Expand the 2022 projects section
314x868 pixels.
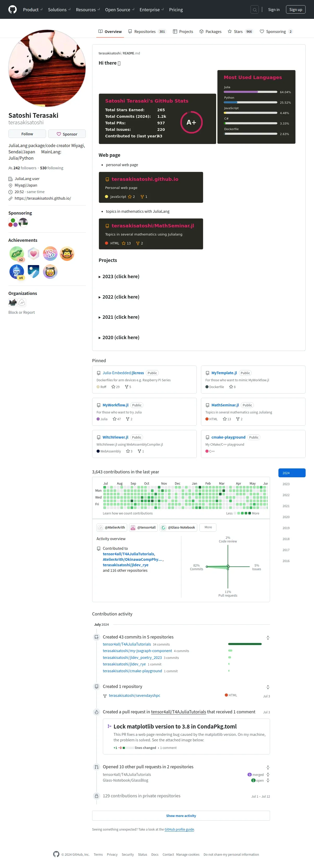[119, 297]
